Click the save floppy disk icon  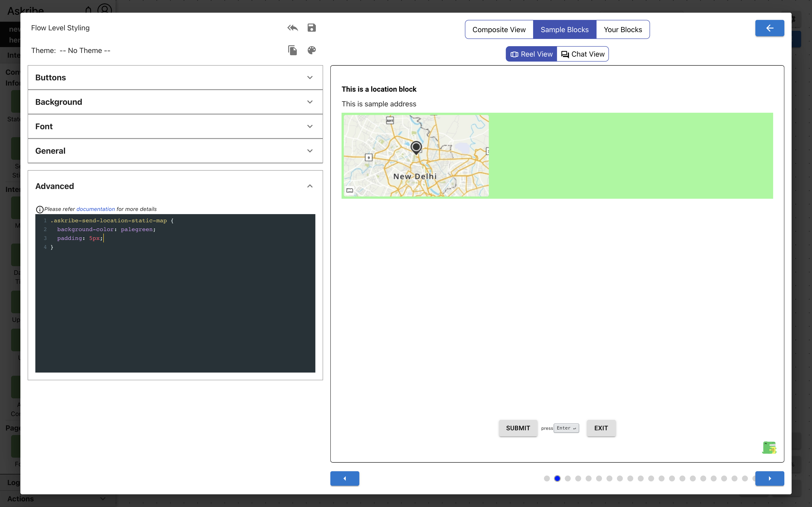(311, 28)
